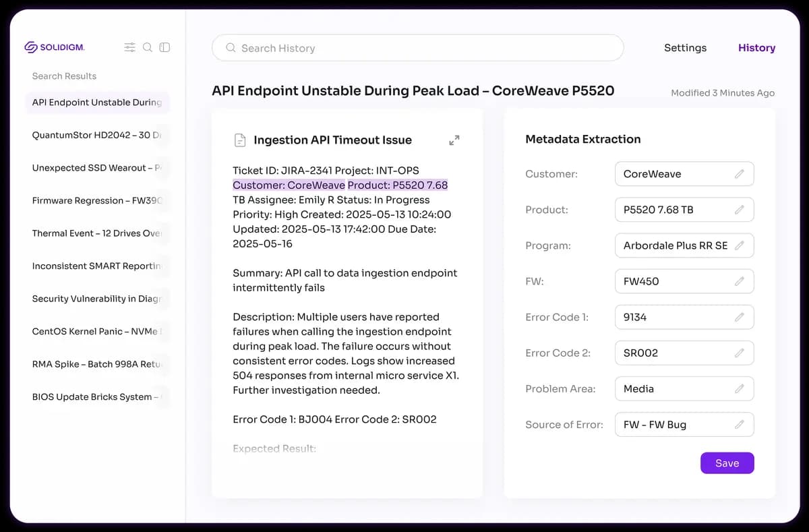Click Error Code 1 field showing 9134
Viewport: 809px width, 532px height.
coord(684,317)
